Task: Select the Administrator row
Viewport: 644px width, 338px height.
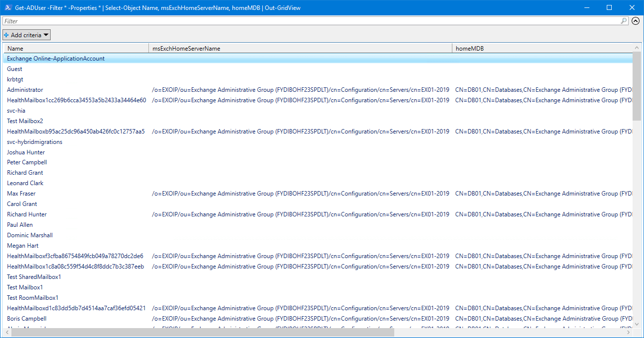Action: pyautogui.click(x=318, y=90)
